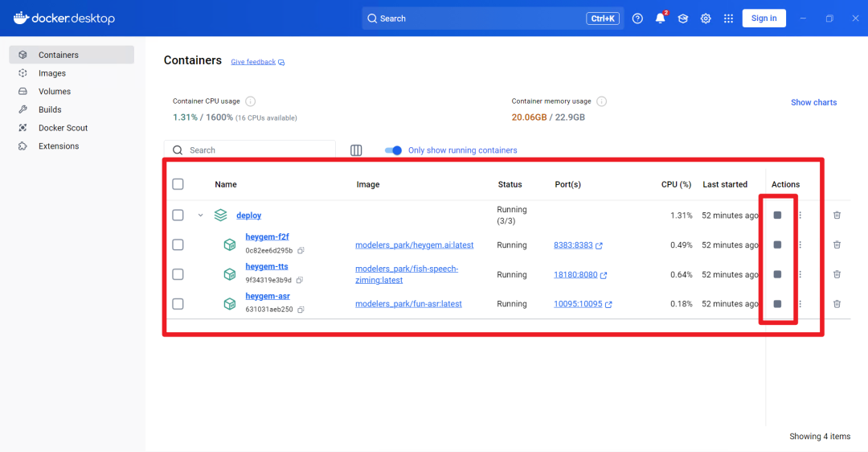Sort by Name column header
The width and height of the screenshot is (868, 452).
point(226,184)
